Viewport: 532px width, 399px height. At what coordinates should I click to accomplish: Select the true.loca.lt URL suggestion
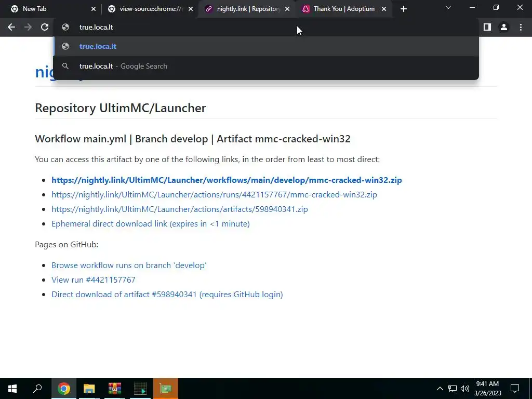coord(266,46)
